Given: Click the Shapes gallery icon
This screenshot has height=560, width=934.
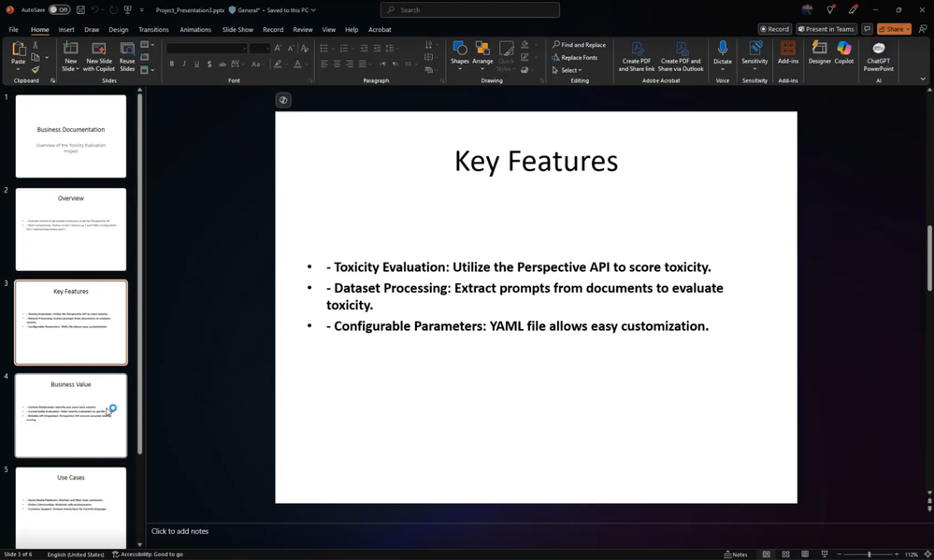Looking at the screenshot, I should tap(459, 55).
